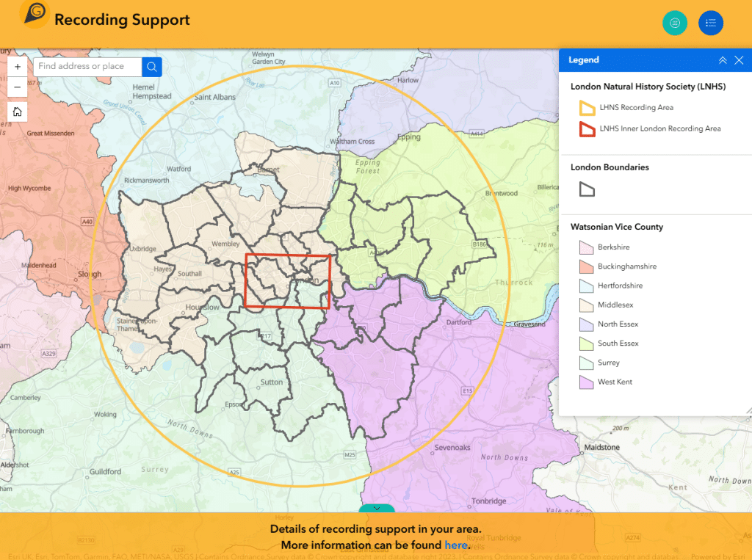Click the Dartford map label
752x560 pixels.
click(459, 322)
